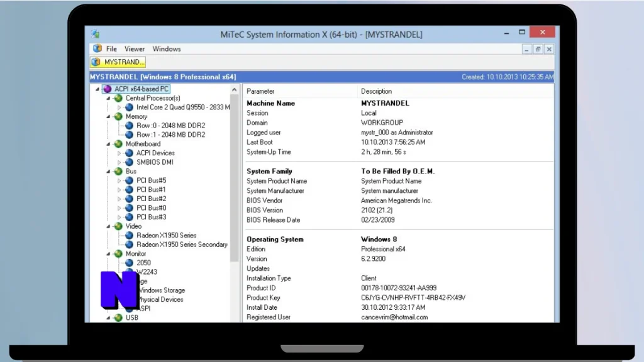Click the Row :1 memory module icon

pos(129,134)
